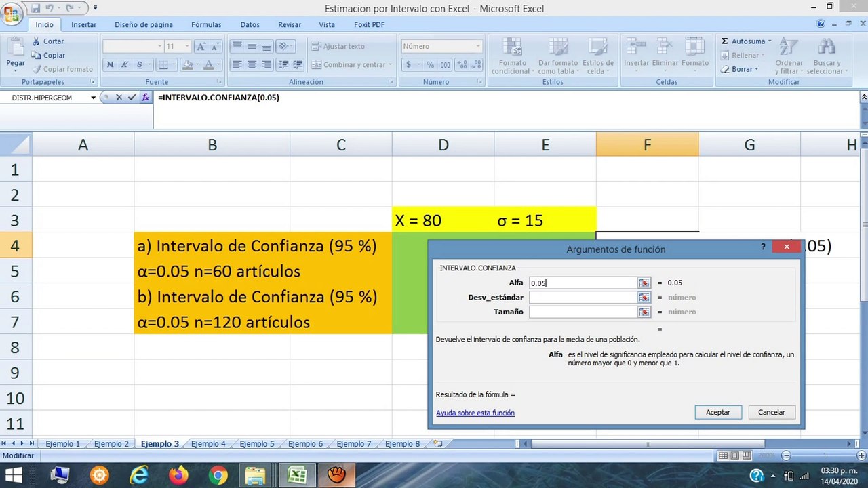Click the zoom slider on the status bar
868x488 pixels.
click(823, 455)
